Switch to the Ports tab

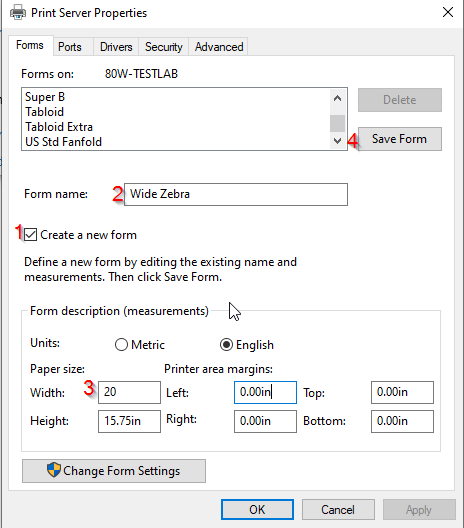click(x=70, y=47)
